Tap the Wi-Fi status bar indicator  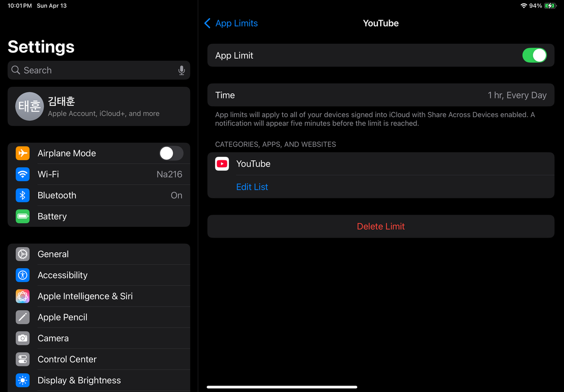(x=523, y=6)
